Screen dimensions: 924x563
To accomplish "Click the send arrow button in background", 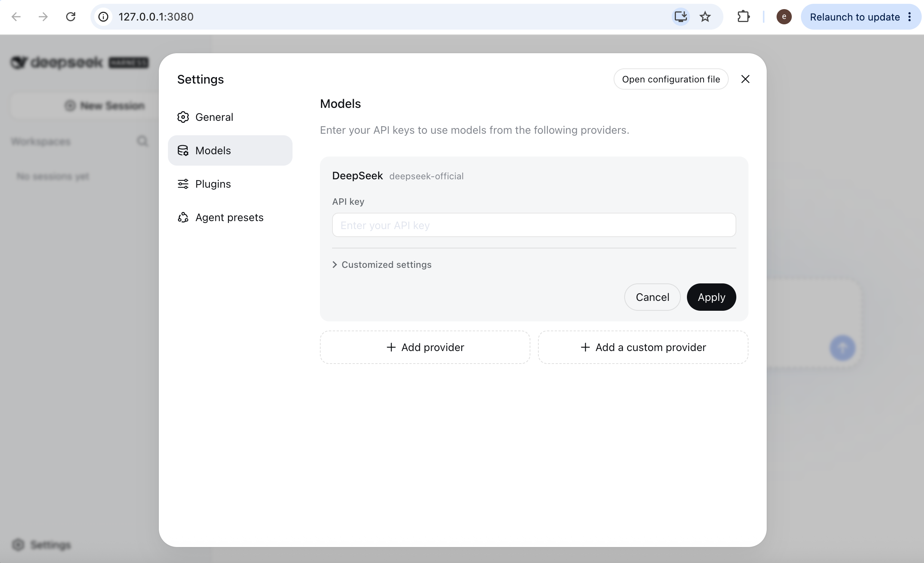I will click(x=842, y=348).
